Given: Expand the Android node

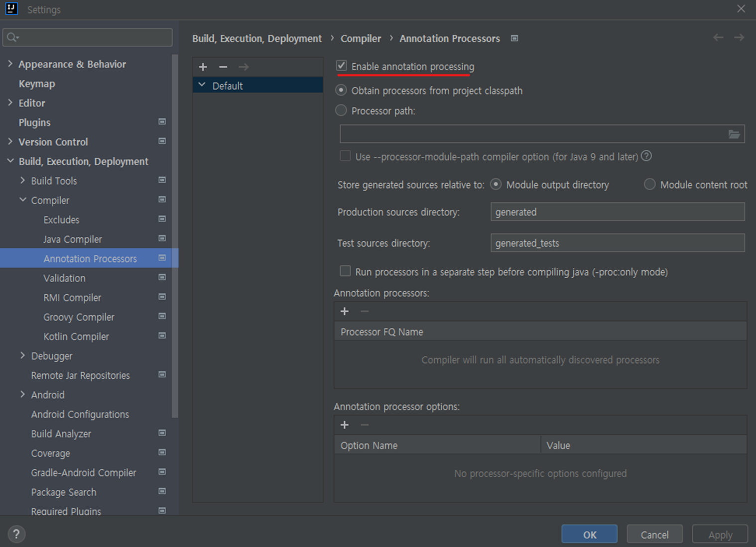Looking at the screenshot, I should click(22, 394).
